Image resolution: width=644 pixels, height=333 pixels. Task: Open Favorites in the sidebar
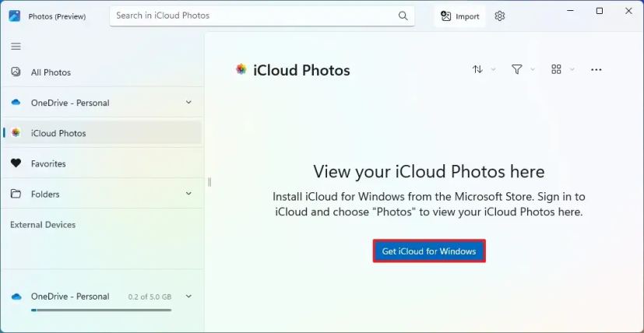(x=48, y=163)
